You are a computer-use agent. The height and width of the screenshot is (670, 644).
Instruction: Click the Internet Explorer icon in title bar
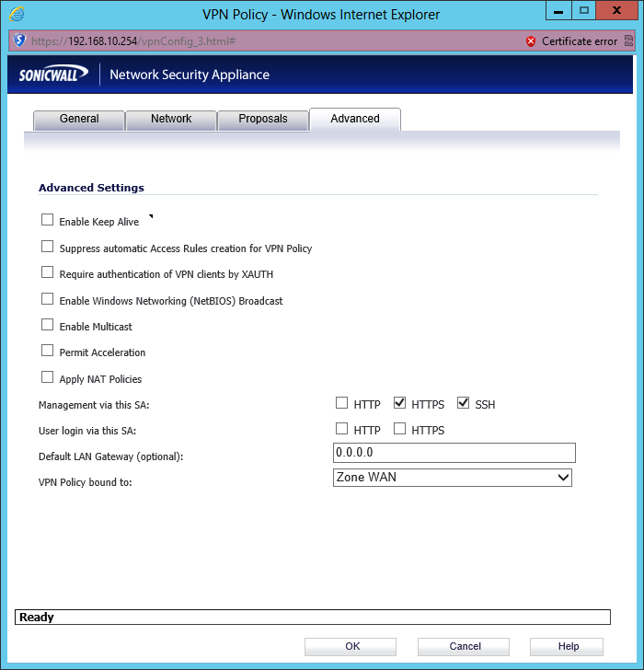(x=16, y=14)
